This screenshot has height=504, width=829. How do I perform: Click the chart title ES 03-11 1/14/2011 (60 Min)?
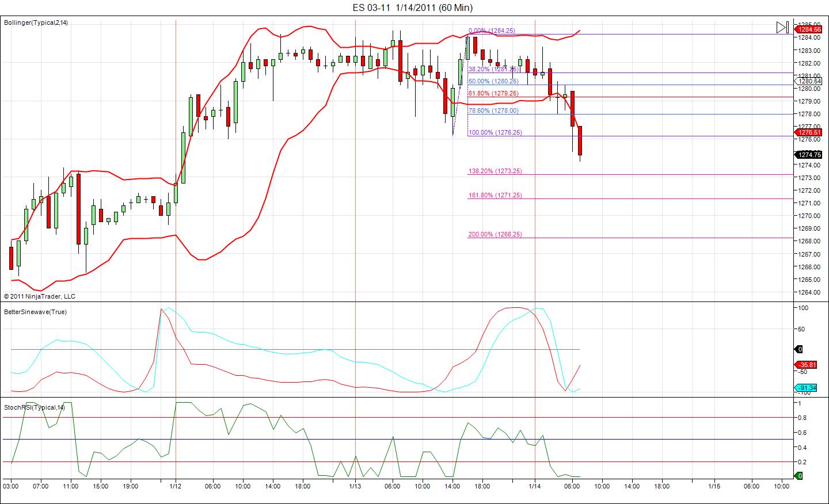tap(413, 7)
